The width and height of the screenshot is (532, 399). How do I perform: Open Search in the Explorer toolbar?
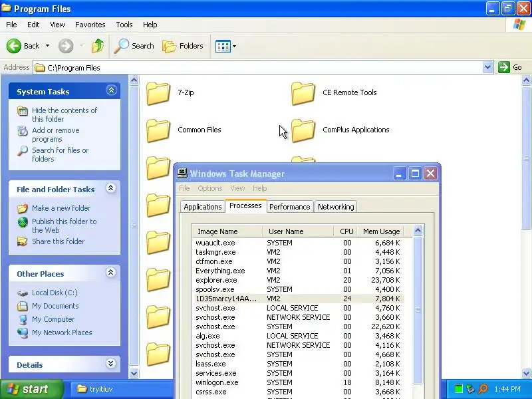click(x=134, y=46)
